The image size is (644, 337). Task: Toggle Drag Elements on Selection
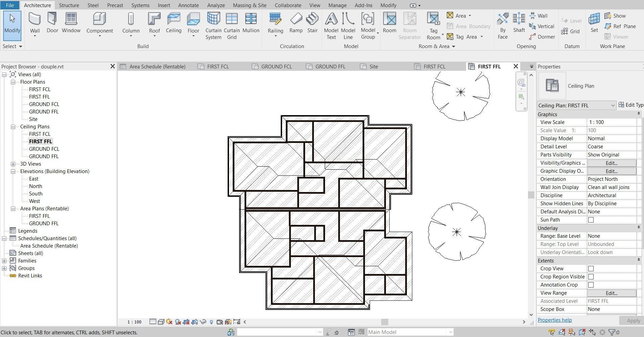point(592,332)
